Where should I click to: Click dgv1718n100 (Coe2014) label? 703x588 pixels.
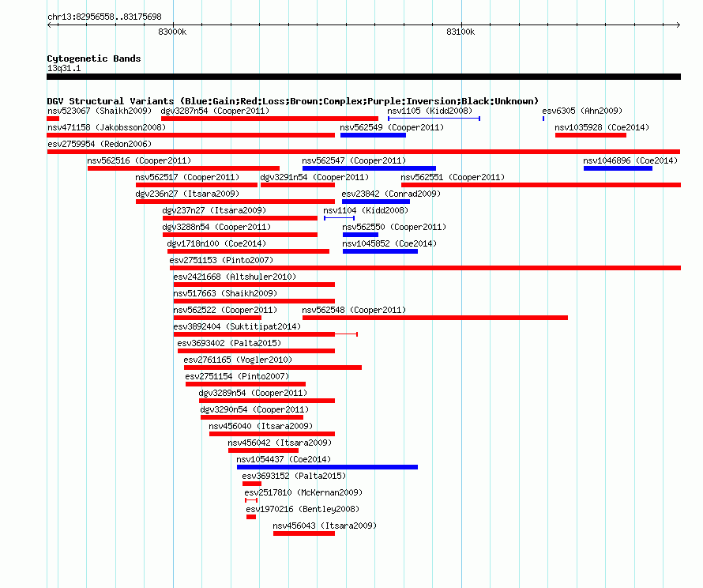(216, 243)
